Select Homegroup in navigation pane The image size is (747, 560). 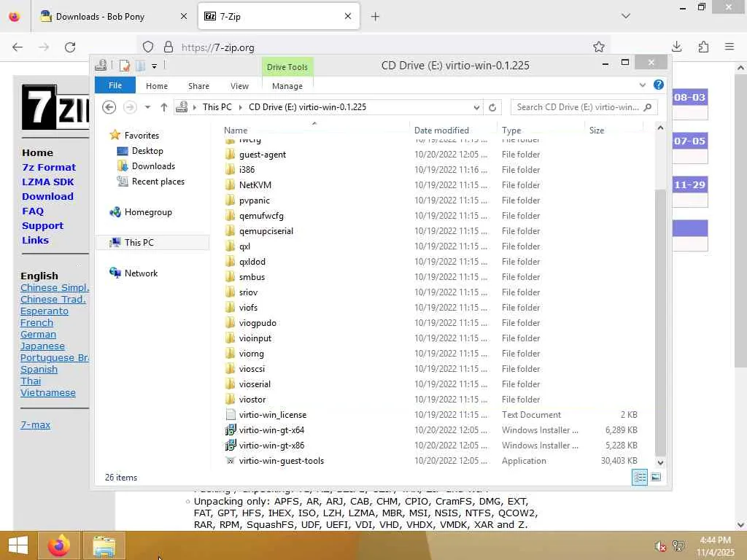pyautogui.click(x=148, y=212)
